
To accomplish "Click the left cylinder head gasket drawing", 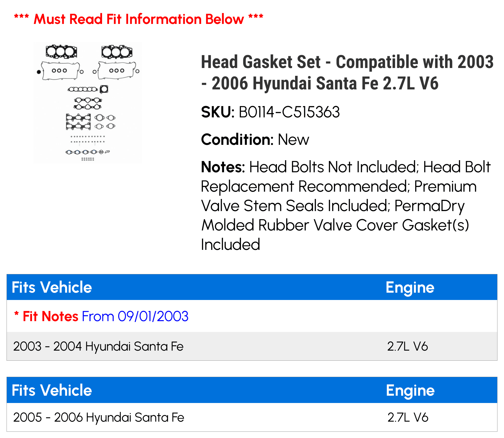I will pyautogui.click(x=61, y=52).
